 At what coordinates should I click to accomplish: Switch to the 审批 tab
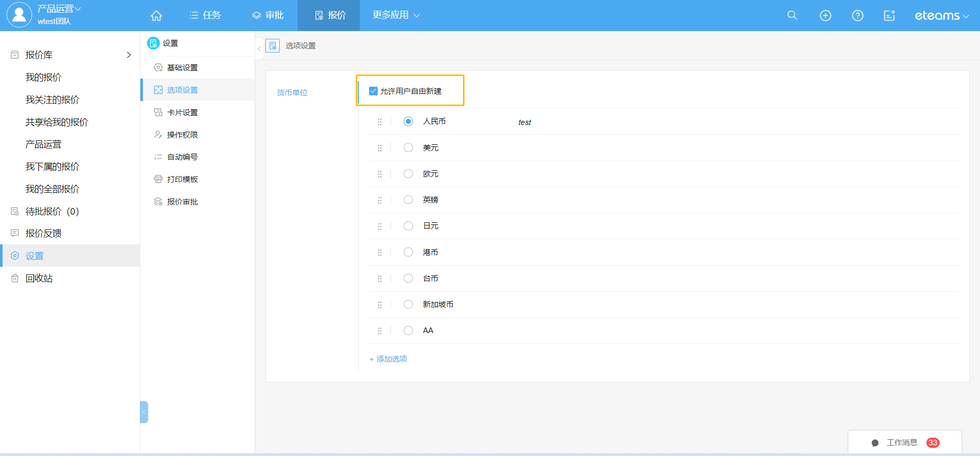point(268,15)
